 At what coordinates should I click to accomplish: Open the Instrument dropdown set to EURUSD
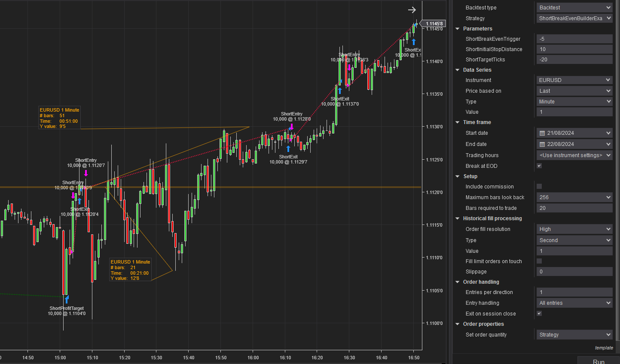574,80
